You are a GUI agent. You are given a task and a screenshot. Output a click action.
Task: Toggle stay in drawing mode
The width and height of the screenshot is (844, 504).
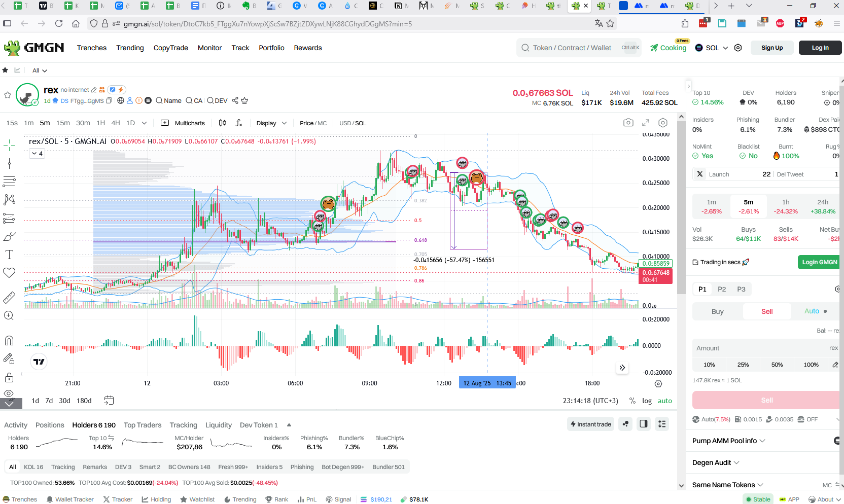[9, 359]
